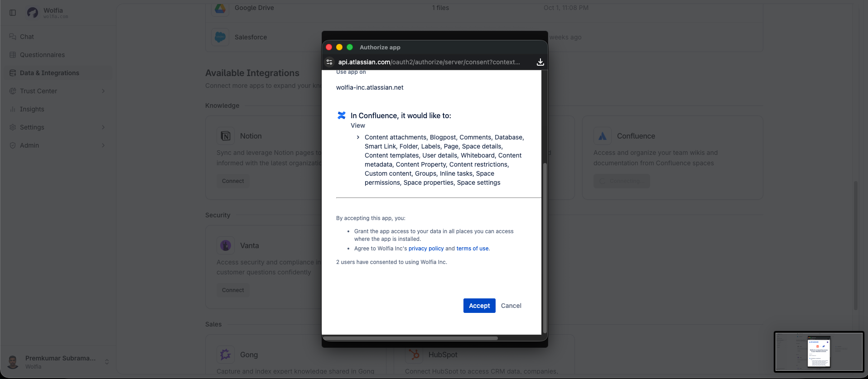Click the 'Salesforce' row label
The width and height of the screenshot is (868, 379).
(x=251, y=37)
